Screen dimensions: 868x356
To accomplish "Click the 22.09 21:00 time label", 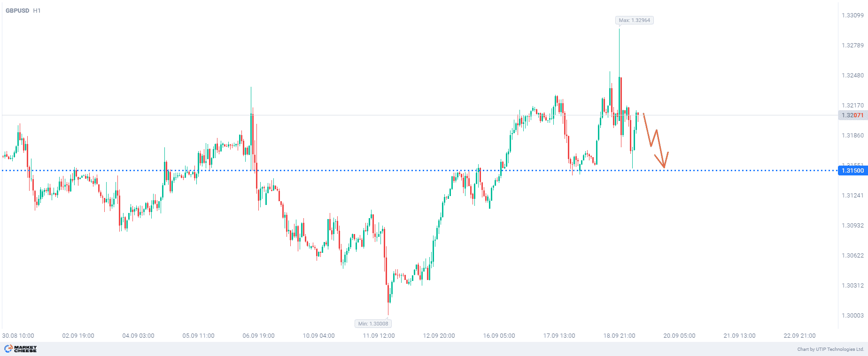I will pos(799,336).
